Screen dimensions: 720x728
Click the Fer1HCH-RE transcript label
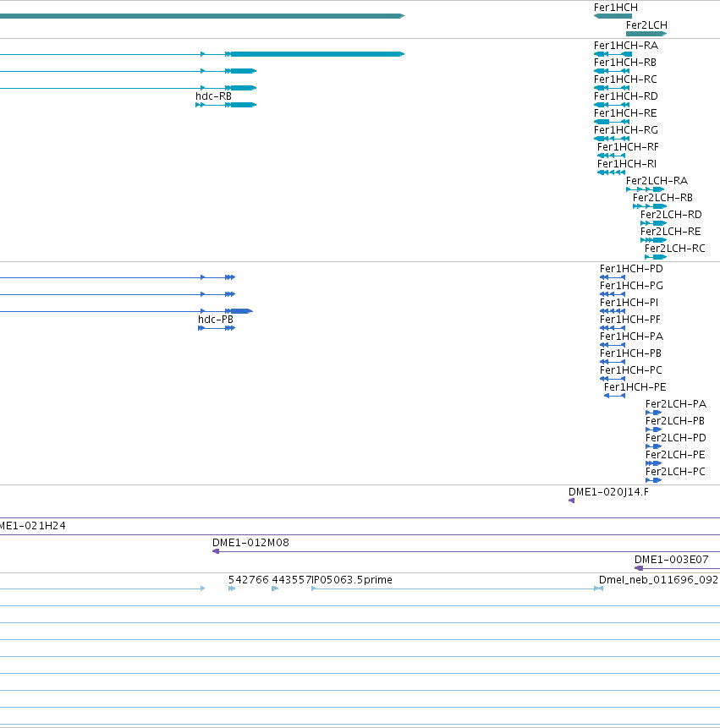click(625, 113)
